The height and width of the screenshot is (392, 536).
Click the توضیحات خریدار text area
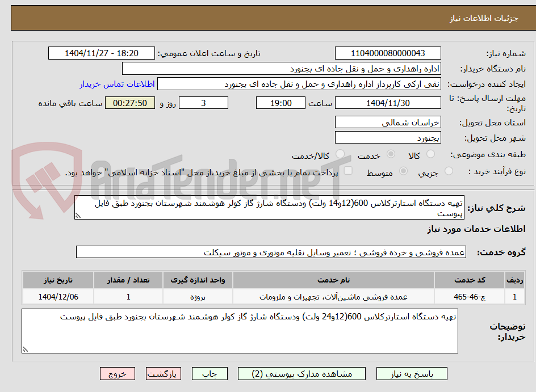(x=240, y=331)
